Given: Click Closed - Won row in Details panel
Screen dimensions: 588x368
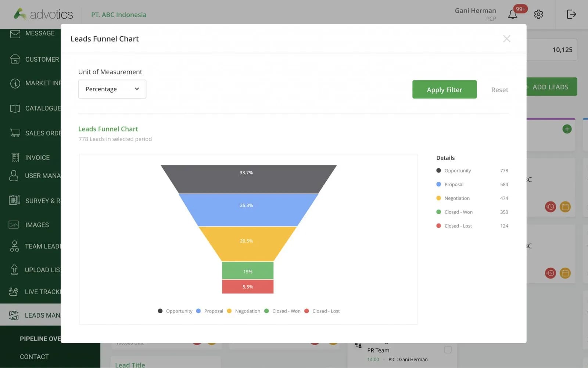Looking at the screenshot, I should [472, 212].
